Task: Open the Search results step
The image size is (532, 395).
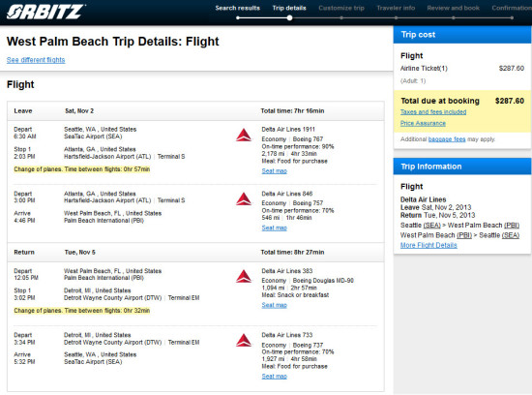Action: click(x=238, y=8)
